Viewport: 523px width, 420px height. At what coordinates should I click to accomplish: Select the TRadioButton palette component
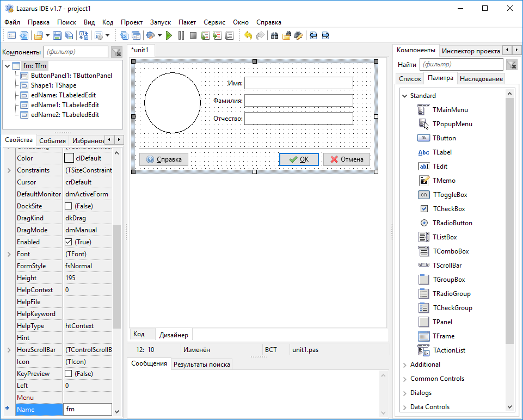tap(452, 223)
